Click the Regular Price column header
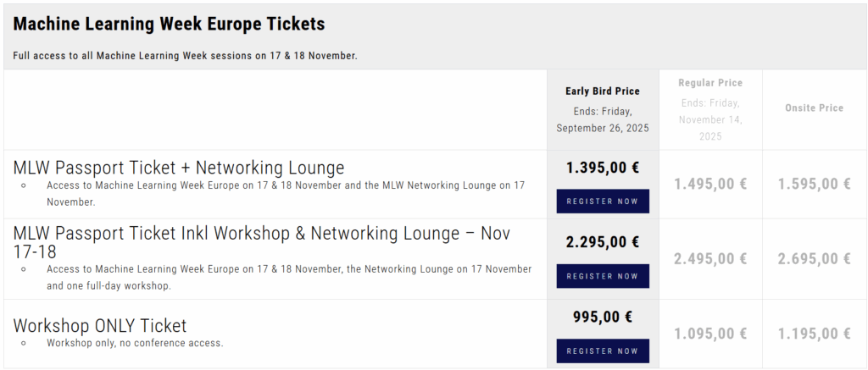This screenshot has height=370, width=868. tap(710, 83)
